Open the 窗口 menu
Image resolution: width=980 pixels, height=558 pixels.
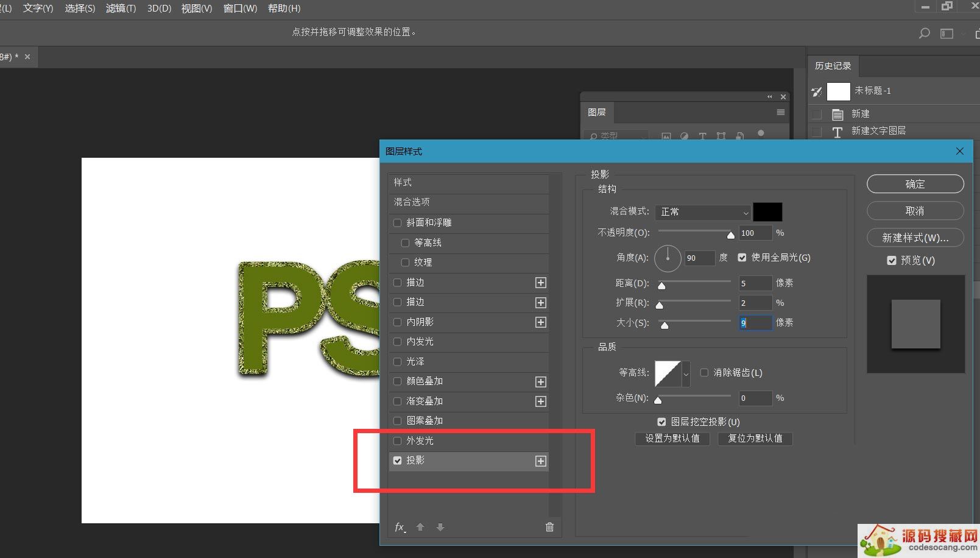tap(240, 9)
